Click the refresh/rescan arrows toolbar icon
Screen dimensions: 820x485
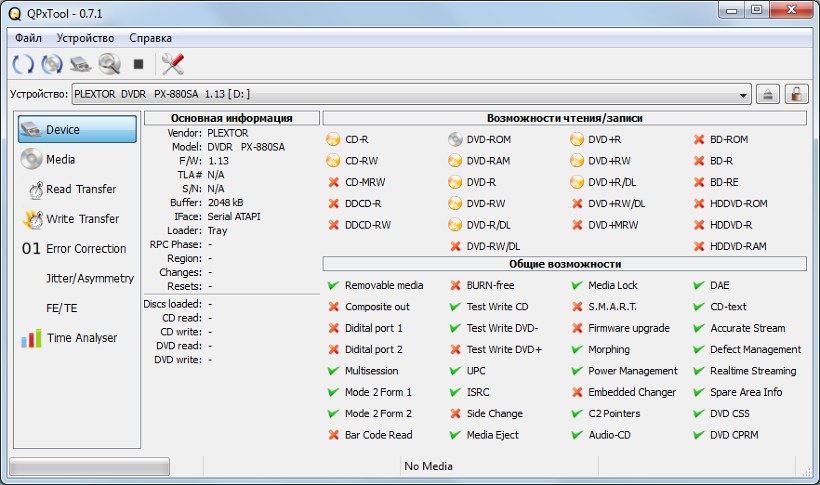(23, 64)
